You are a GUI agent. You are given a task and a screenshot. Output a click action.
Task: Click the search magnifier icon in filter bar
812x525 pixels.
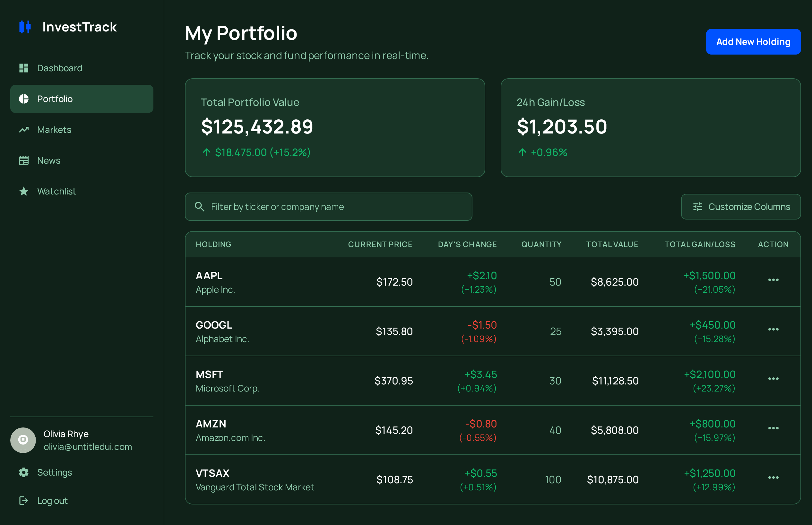(x=200, y=207)
